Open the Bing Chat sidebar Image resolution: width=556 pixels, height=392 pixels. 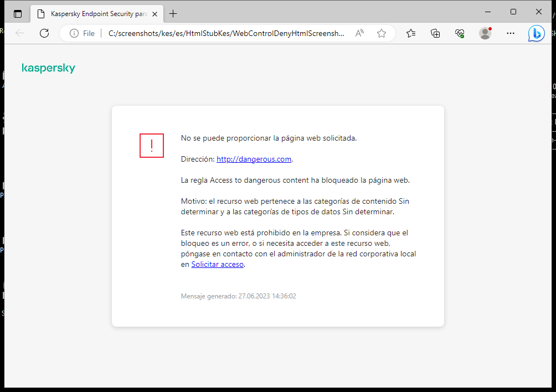(x=536, y=33)
